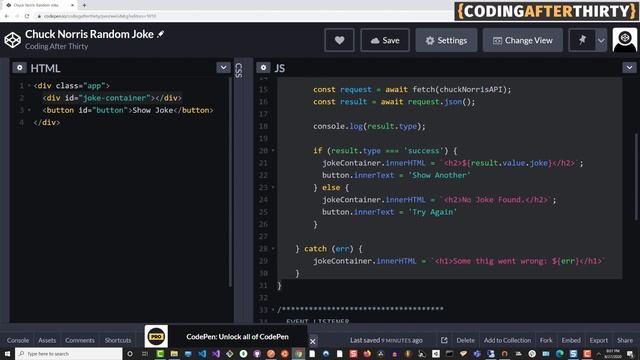Add pen to Collection
640x360 pixels.
[507, 340]
